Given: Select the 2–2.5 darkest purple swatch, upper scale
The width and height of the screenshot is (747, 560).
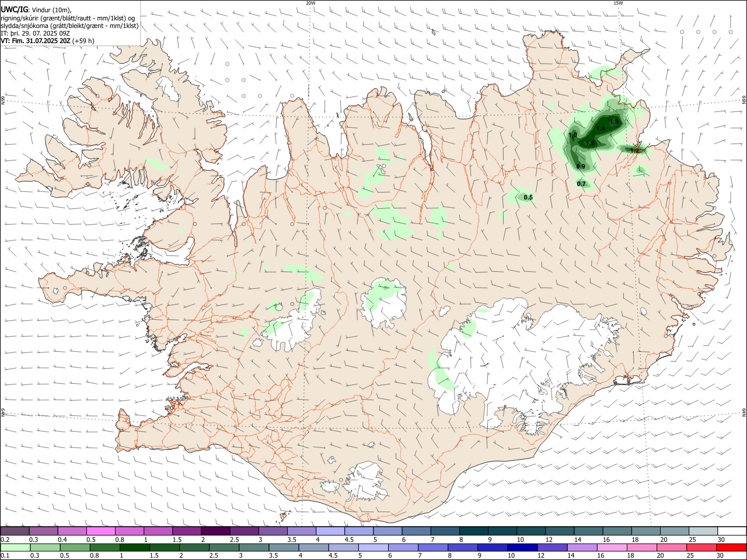Looking at the screenshot, I should (215, 531).
